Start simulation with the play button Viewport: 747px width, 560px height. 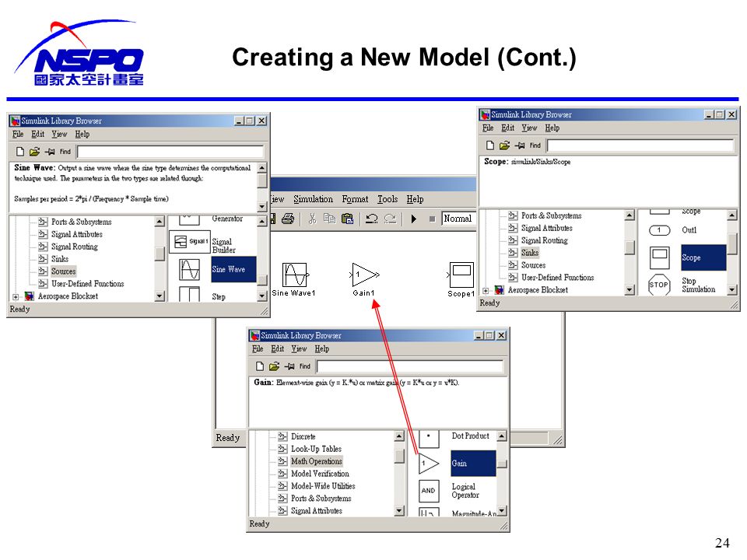pyautogui.click(x=413, y=219)
